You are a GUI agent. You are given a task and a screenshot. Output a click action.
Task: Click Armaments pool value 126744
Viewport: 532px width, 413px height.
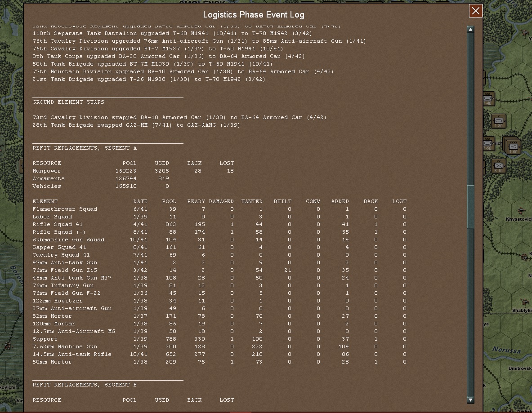126,178
